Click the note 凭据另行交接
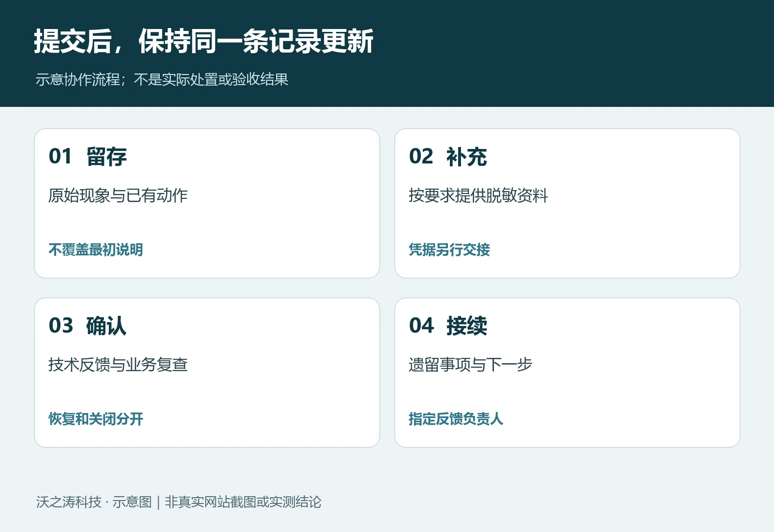 tap(449, 250)
